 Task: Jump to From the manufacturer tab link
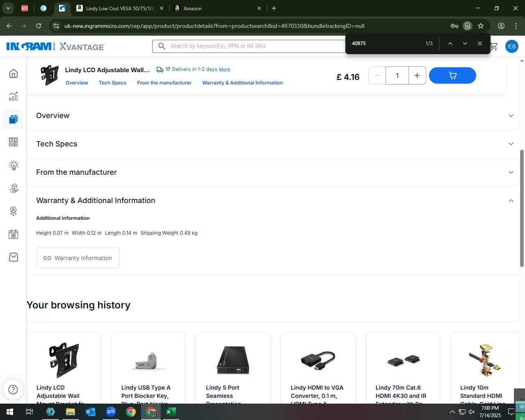coord(164,83)
